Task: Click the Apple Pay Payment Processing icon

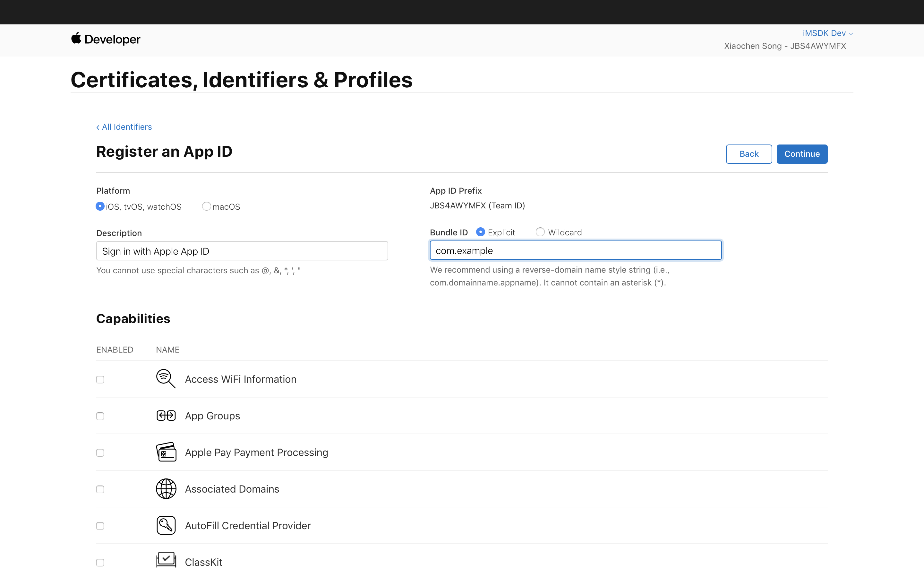Action: coord(166,452)
